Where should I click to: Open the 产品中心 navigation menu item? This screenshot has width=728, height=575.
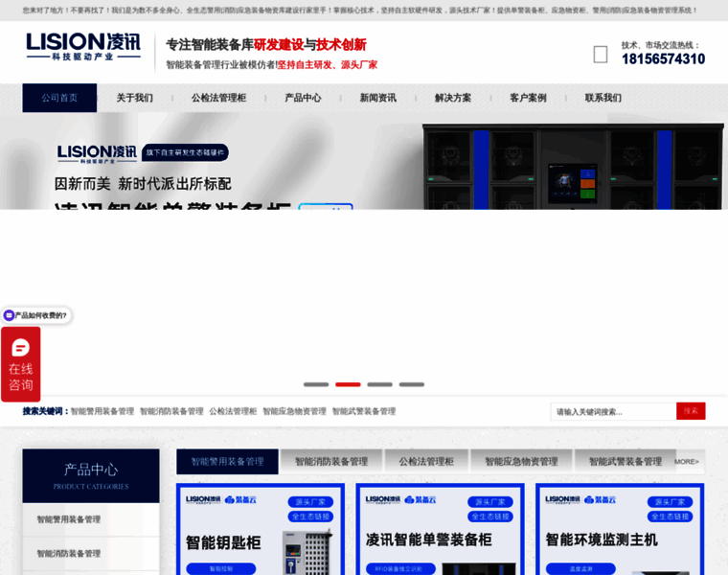303,98
